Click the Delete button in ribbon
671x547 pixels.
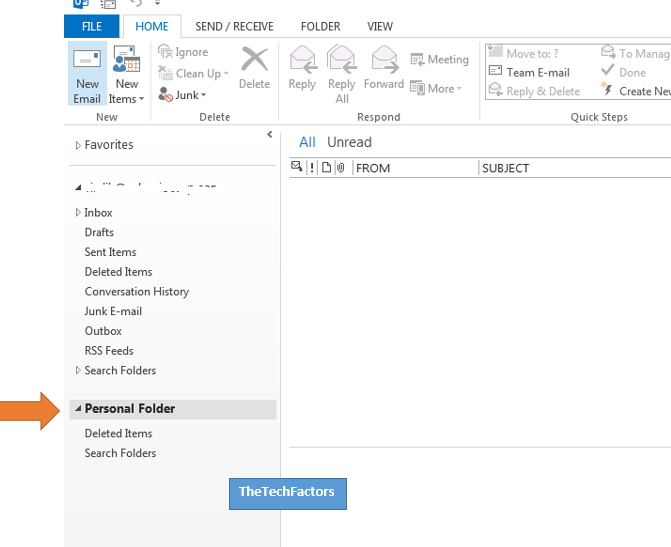254,68
